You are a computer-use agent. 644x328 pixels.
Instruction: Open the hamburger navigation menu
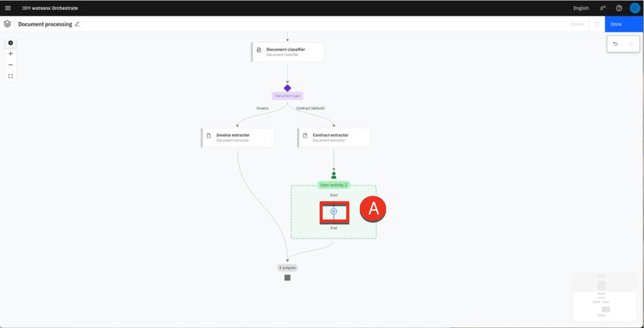pyautogui.click(x=8, y=8)
